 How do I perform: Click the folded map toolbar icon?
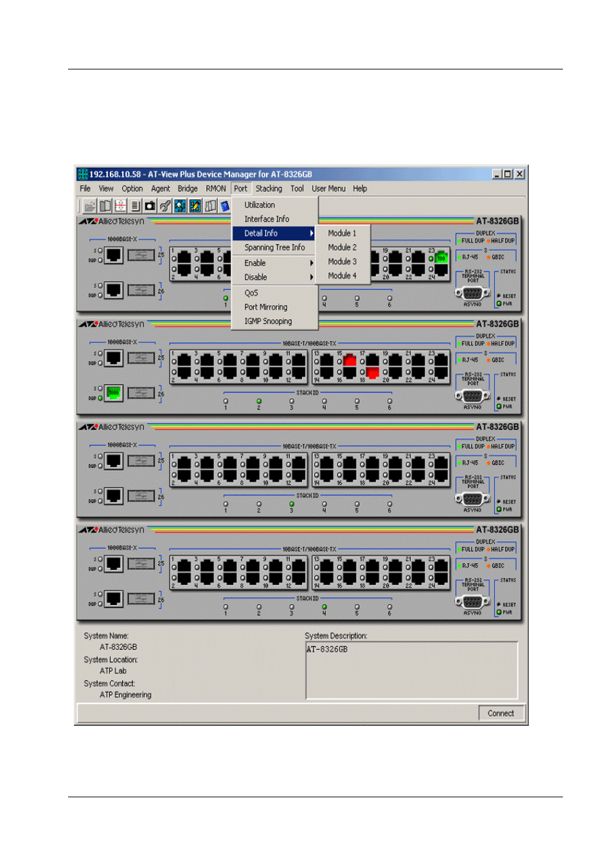(210, 206)
